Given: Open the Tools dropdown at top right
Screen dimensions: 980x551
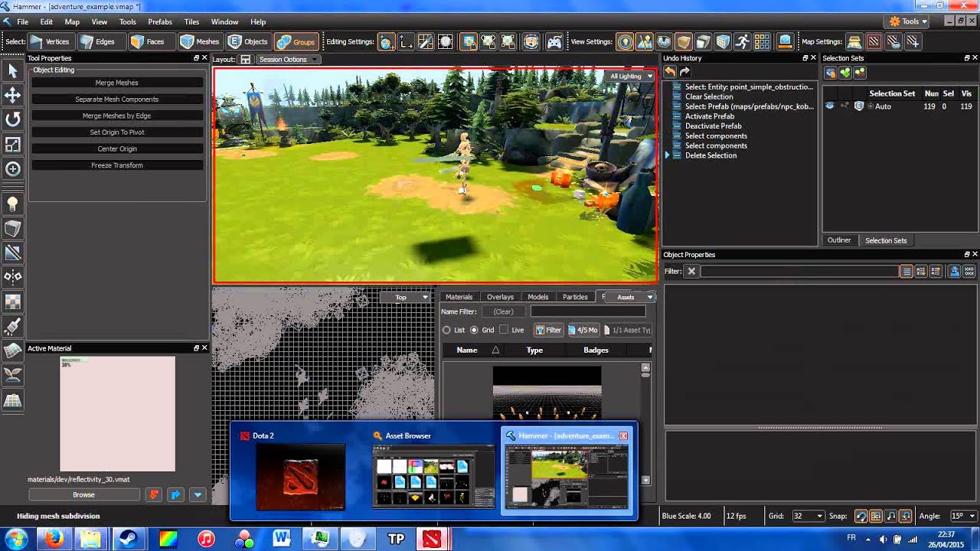Looking at the screenshot, I should (x=907, y=21).
